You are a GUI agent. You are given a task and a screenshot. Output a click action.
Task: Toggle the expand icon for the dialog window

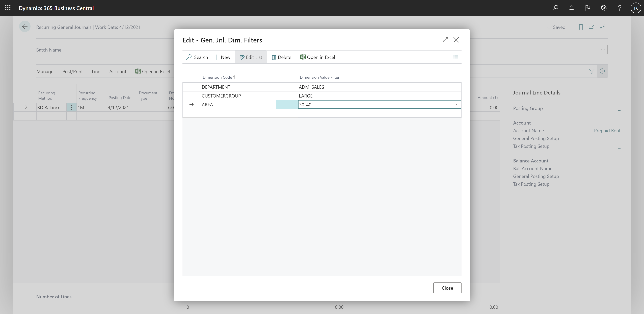[x=445, y=39]
